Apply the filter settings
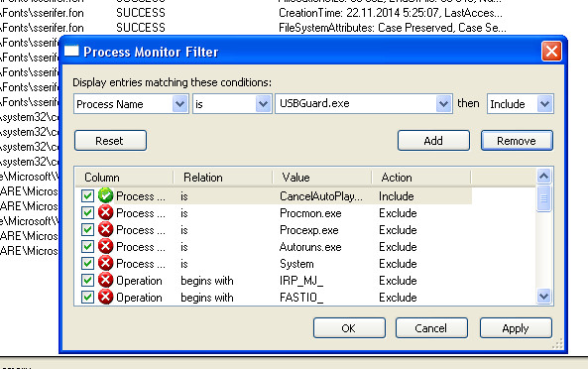588x369 pixels. (x=516, y=328)
